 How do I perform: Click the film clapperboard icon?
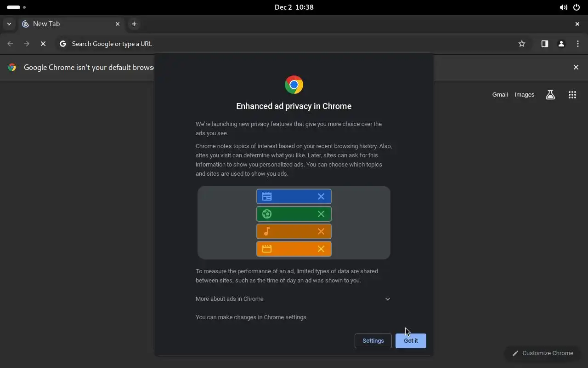[267, 249]
